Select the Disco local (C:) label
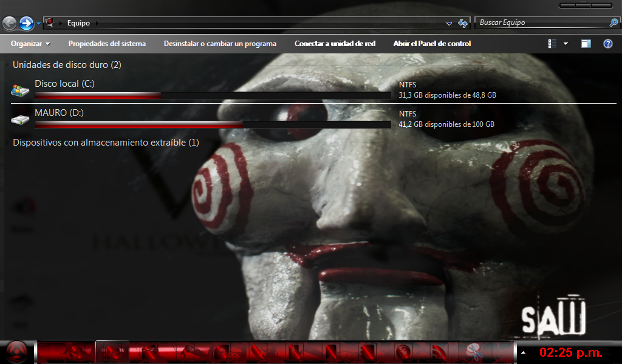Image resolution: width=622 pixels, height=364 pixels. point(64,84)
